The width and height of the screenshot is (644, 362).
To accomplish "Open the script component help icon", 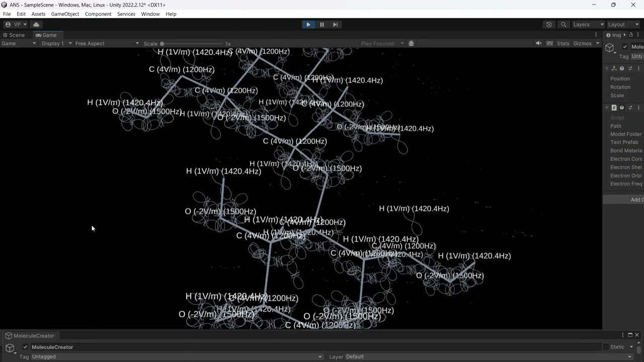I will point(622,108).
